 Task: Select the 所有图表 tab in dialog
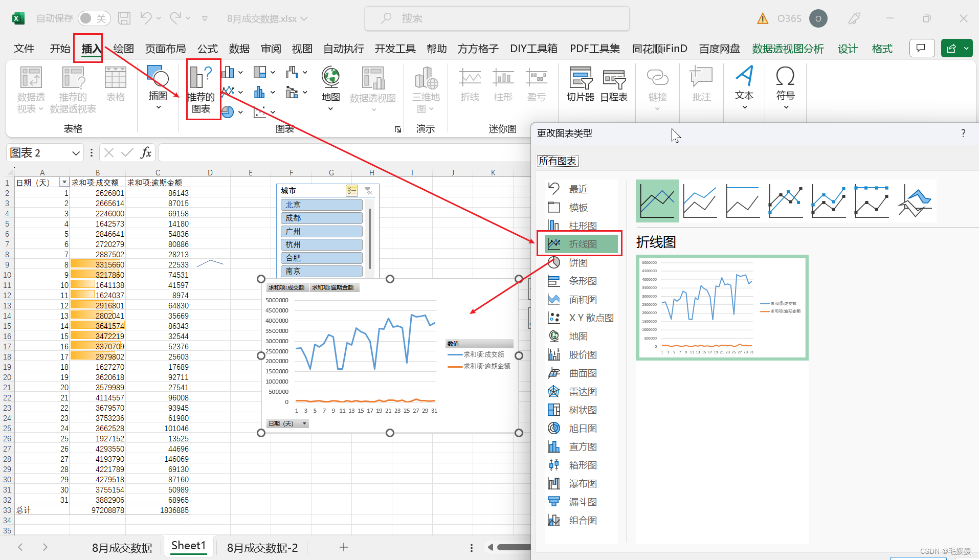coord(558,161)
